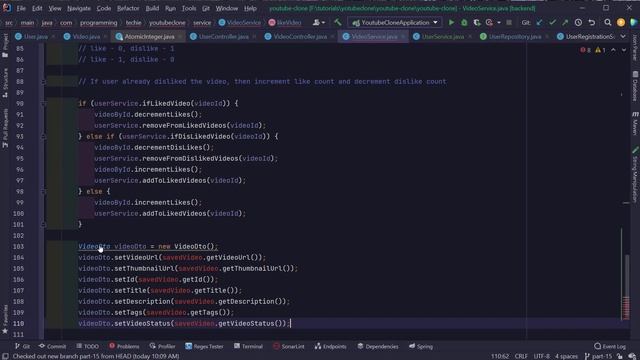Open the Event Log
Screen dimensions: 640x360
(x=610, y=346)
